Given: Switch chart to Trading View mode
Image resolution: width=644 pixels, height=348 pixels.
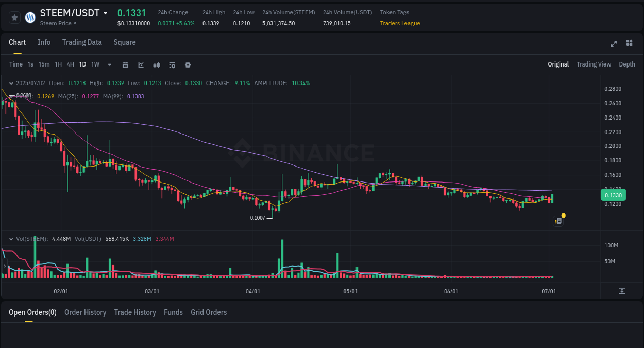Looking at the screenshot, I should (594, 64).
